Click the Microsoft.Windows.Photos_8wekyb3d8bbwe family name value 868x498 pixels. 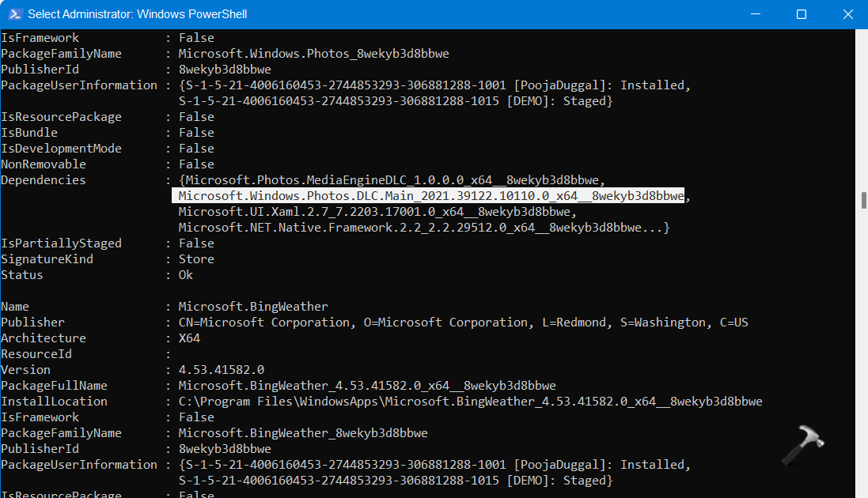[x=314, y=54]
